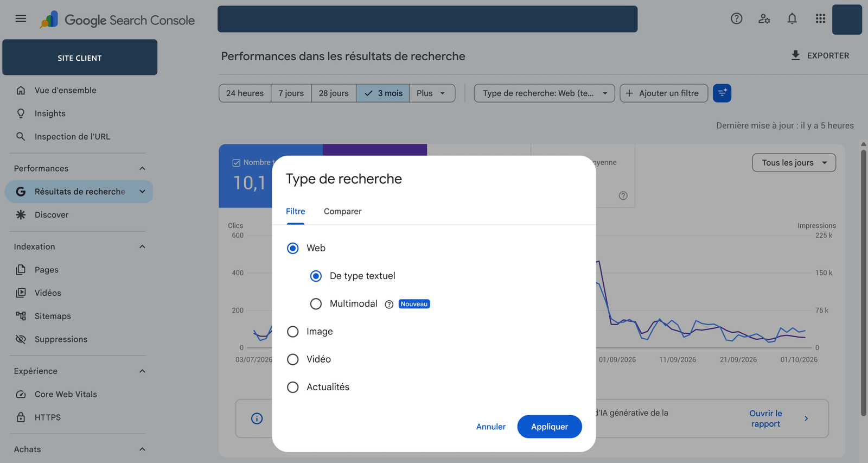Select the Multimodal radio option
868x463 pixels.
(316, 304)
